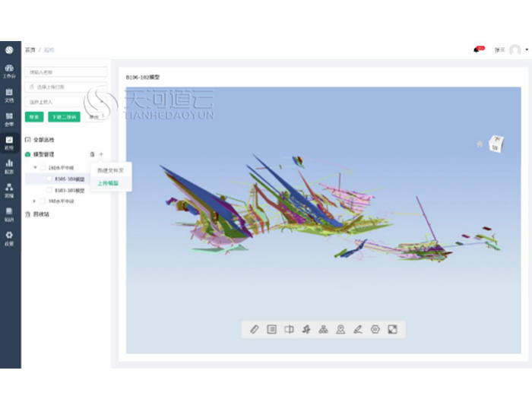The width and height of the screenshot is (532, 399).
Task: Open user menu dropdown arrow
Action: [x=527, y=50]
